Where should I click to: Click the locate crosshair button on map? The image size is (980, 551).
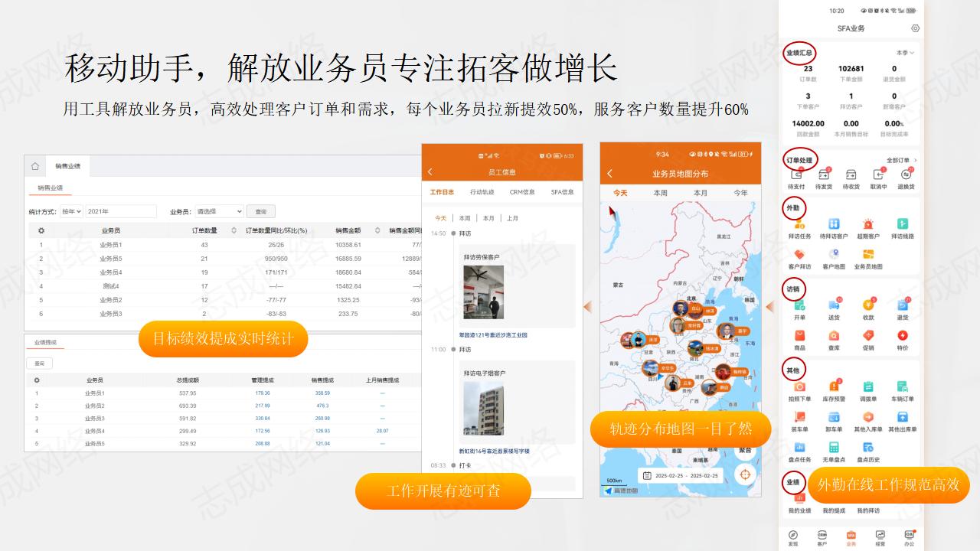(745, 474)
